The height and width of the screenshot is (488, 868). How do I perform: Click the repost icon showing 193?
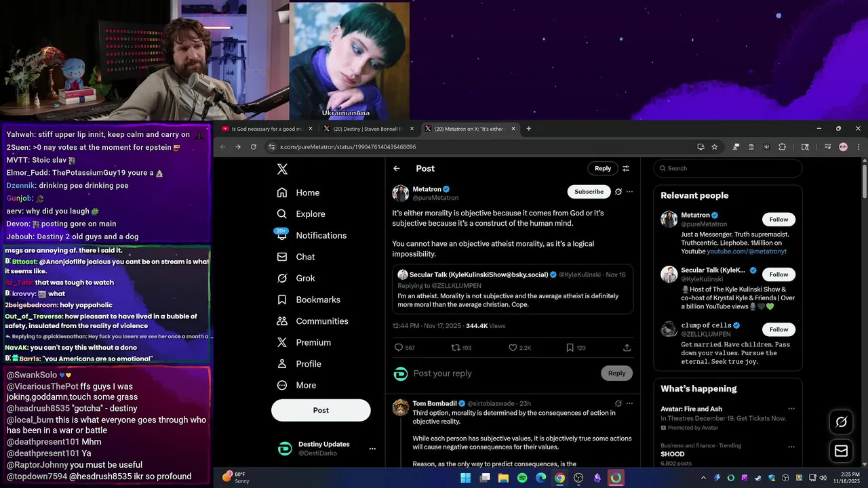pyautogui.click(x=461, y=348)
